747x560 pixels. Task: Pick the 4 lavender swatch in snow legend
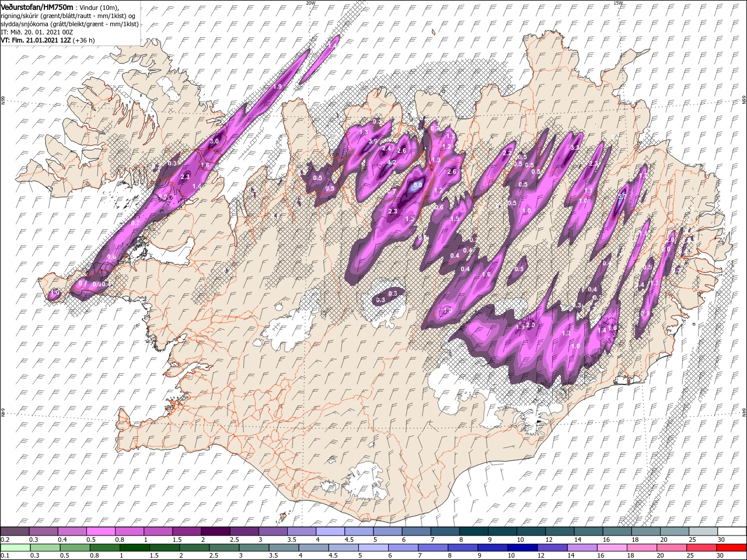[x=330, y=531]
